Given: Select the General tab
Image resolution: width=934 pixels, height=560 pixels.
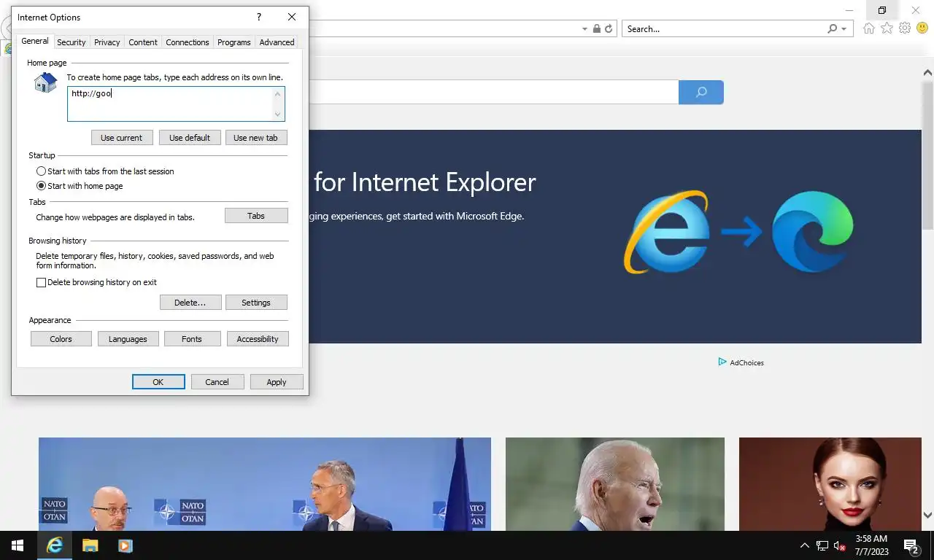Looking at the screenshot, I should coord(35,41).
